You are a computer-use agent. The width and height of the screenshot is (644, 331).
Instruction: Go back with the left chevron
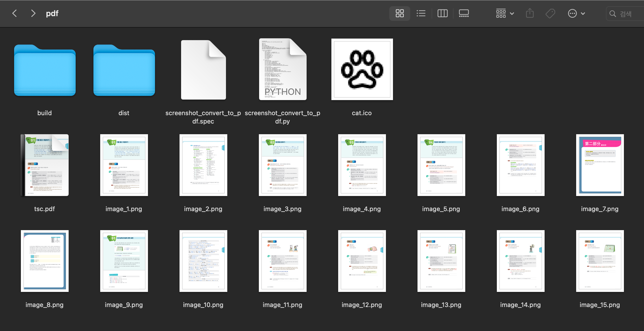click(x=15, y=13)
